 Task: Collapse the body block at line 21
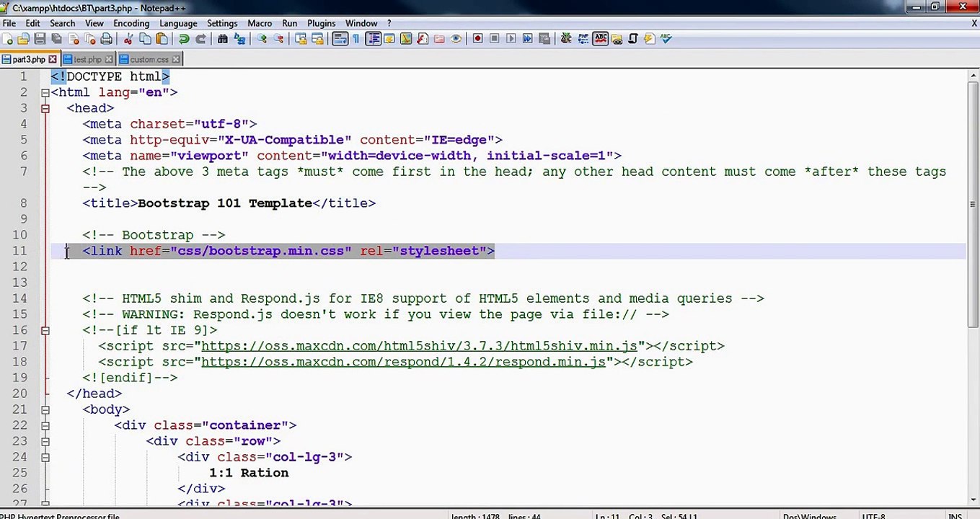pos(45,409)
